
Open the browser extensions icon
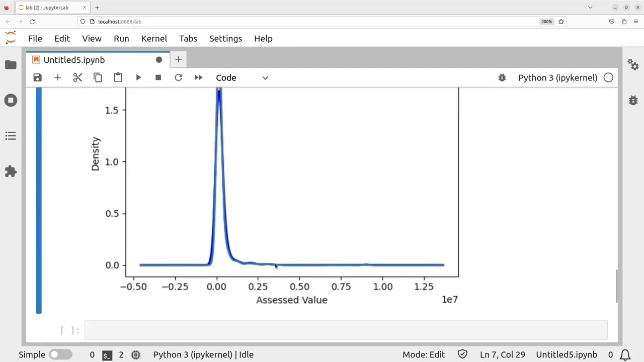tap(624, 22)
